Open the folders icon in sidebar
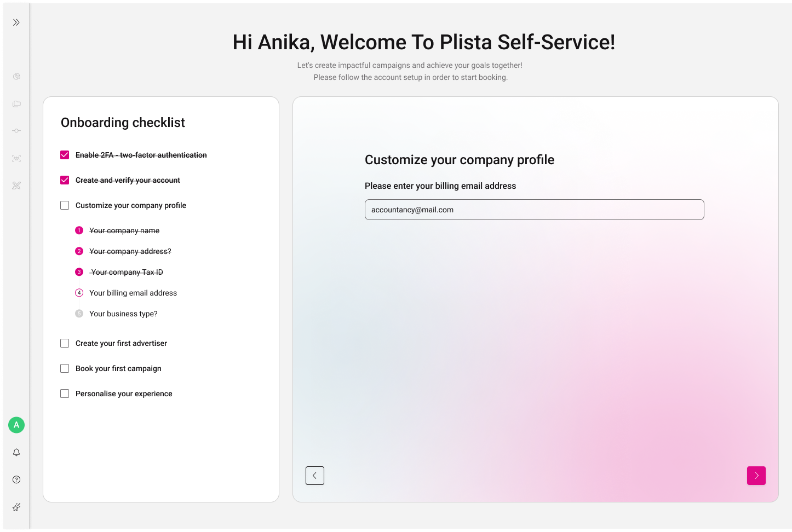 tap(16, 103)
